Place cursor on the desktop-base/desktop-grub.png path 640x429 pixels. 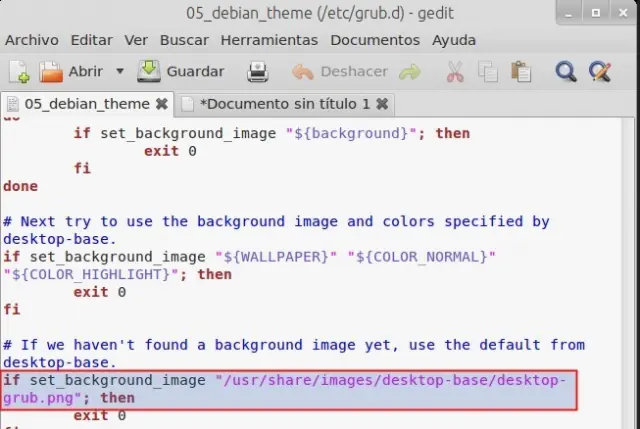point(285,389)
